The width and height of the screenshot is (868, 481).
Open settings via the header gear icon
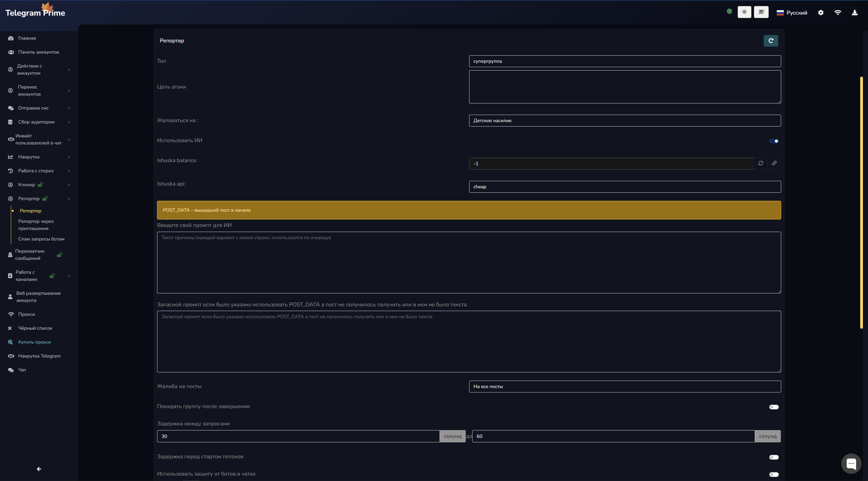(x=821, y=13)
